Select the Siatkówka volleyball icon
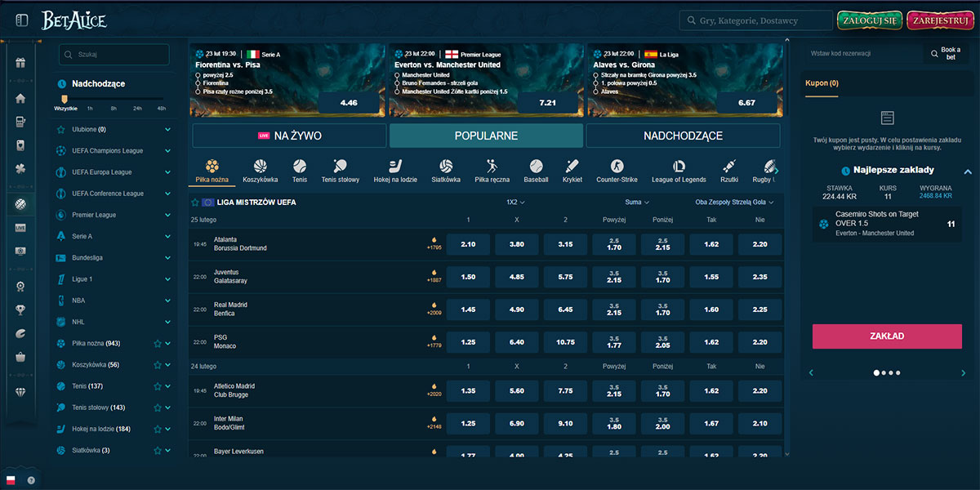The width and height of the screenshot is (980, 490). pos(446,166)
